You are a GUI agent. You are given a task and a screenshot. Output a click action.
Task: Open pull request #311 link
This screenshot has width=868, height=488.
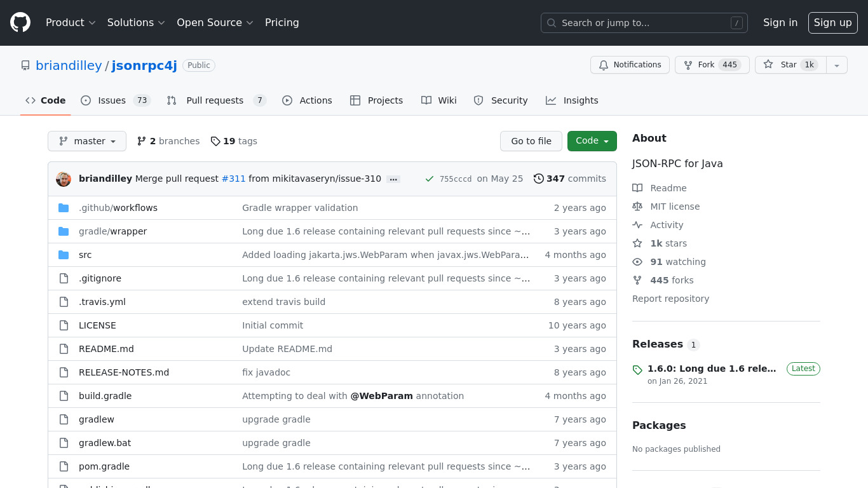pos(233,179)
